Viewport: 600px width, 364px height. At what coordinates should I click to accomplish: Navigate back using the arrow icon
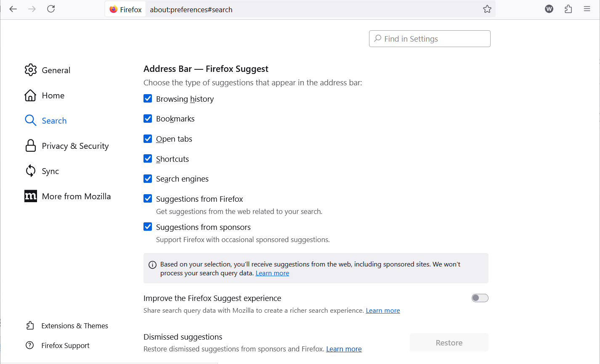tap(13, 8)
